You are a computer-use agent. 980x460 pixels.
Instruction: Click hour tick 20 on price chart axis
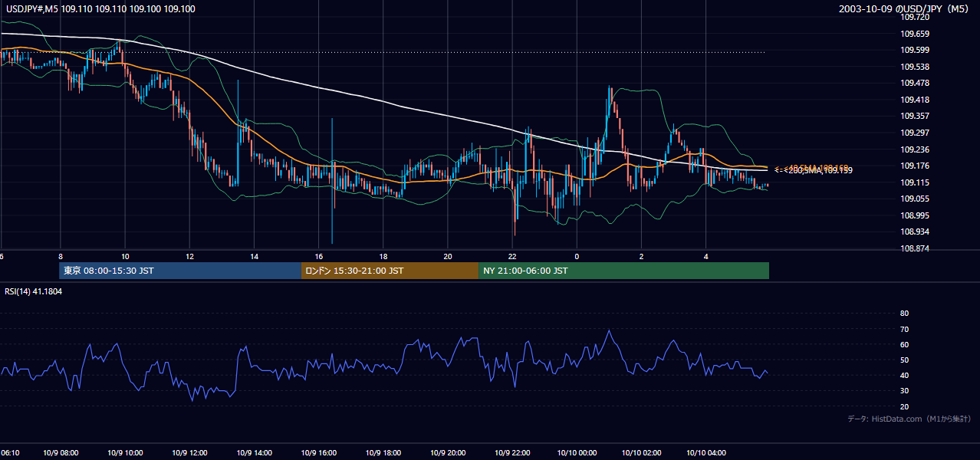pos(448,256)
